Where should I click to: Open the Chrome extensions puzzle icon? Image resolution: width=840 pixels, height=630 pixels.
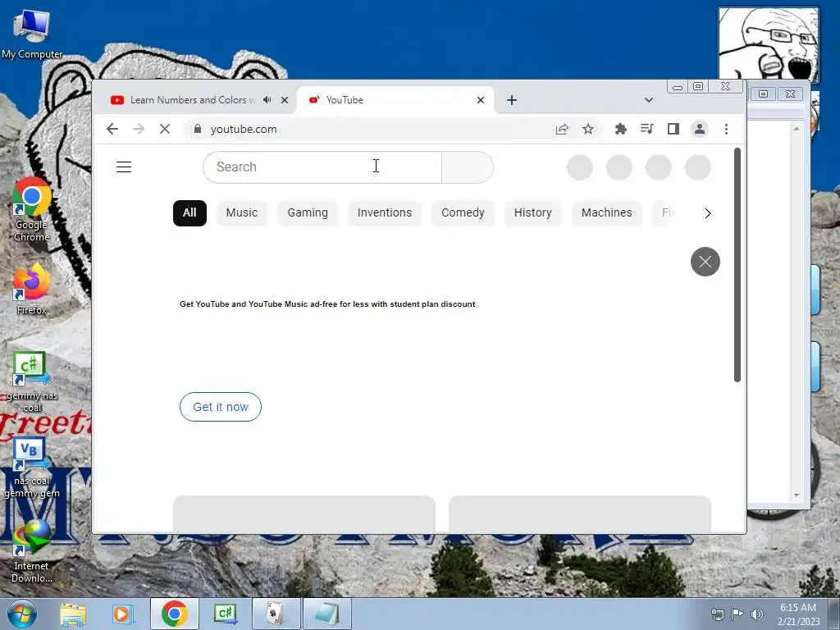click(620, 129)
